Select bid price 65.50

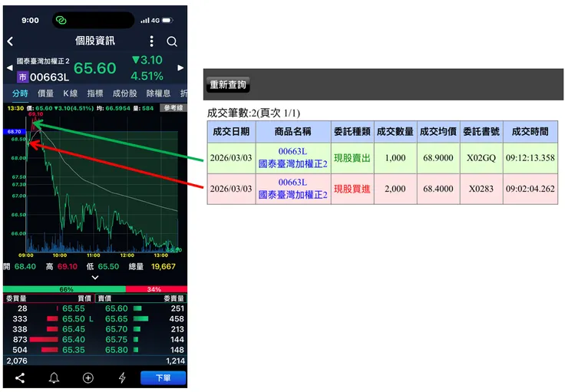coord(74,319)
